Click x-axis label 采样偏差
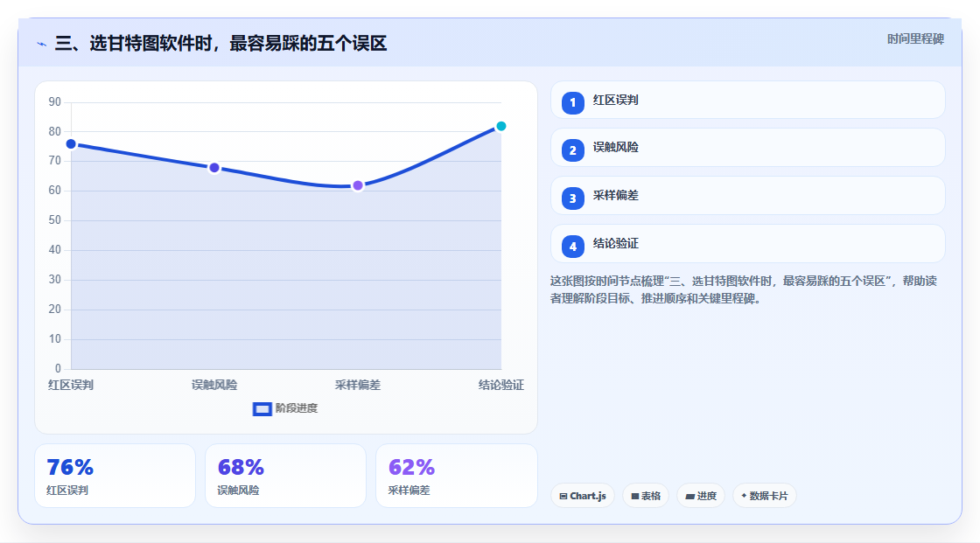 (358, 385)
